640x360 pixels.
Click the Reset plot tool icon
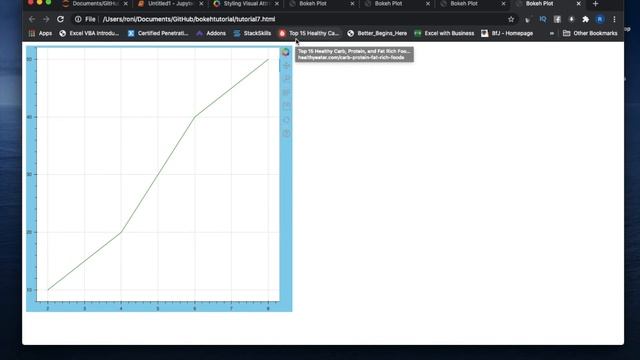(286, 120)
